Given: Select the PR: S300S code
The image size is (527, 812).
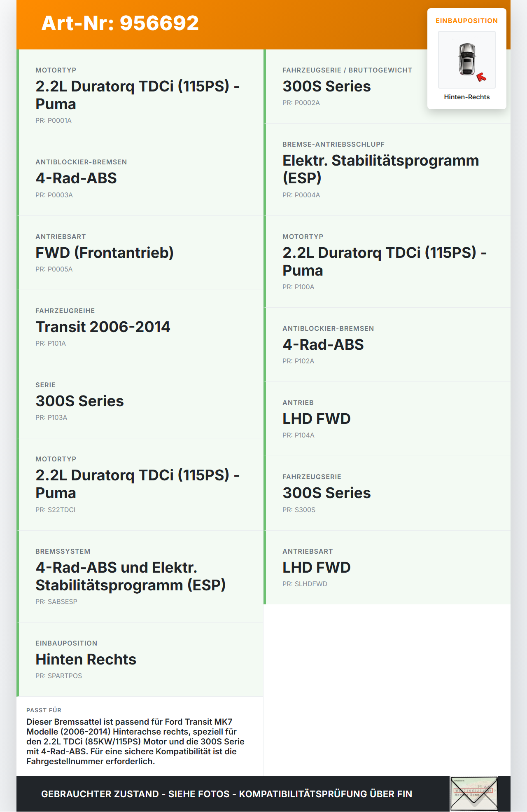Looking at the screenshot, I should click(x=299, y=510).
